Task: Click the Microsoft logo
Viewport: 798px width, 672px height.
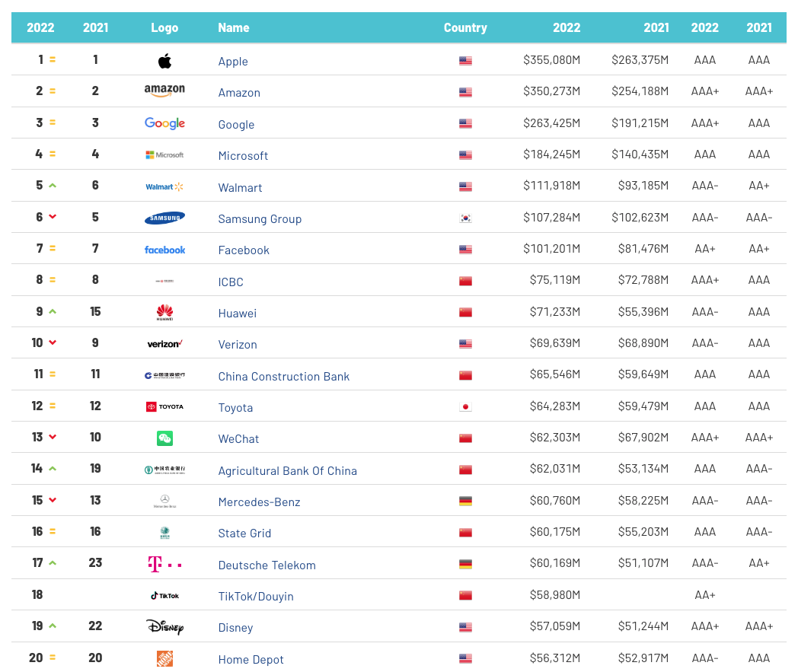Action: pyautogui.click(x=164, y=154)
